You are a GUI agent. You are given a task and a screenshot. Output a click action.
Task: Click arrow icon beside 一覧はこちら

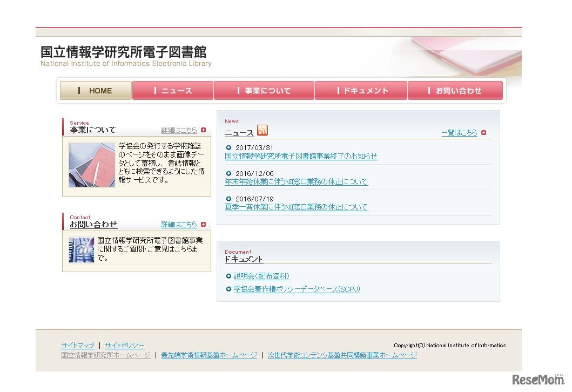click(x=483, y=133)
